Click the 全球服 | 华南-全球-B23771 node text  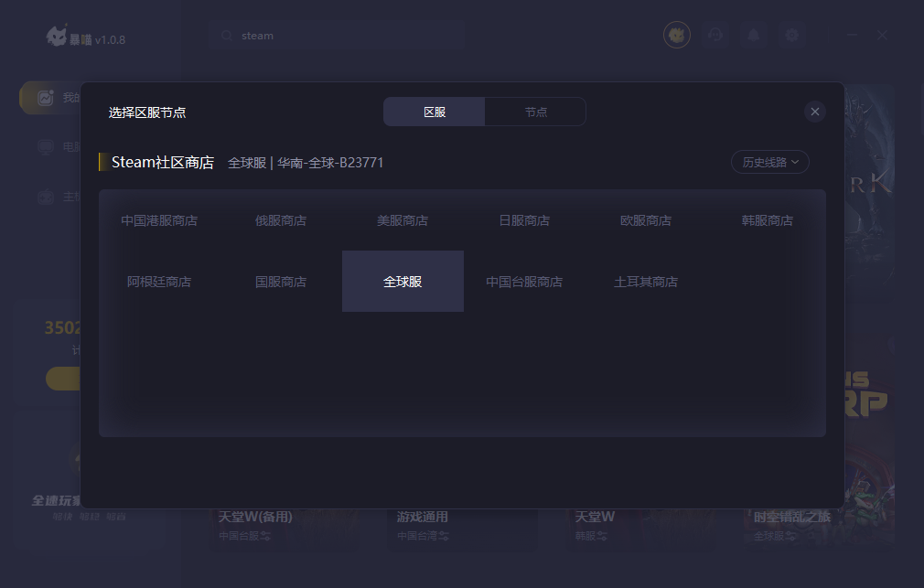click(306, 163)
